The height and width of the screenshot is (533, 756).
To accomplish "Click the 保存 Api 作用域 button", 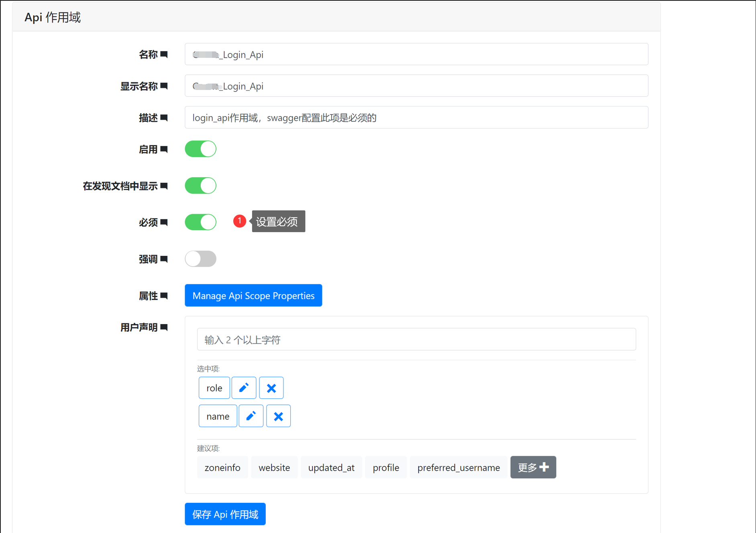I will [x=225, y=514].
